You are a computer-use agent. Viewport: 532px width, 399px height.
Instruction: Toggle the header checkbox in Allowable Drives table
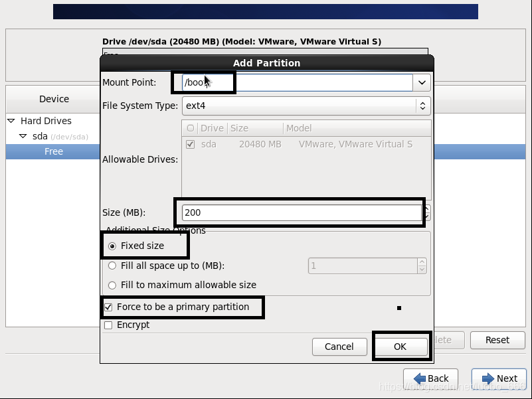(x=191, y=128)
